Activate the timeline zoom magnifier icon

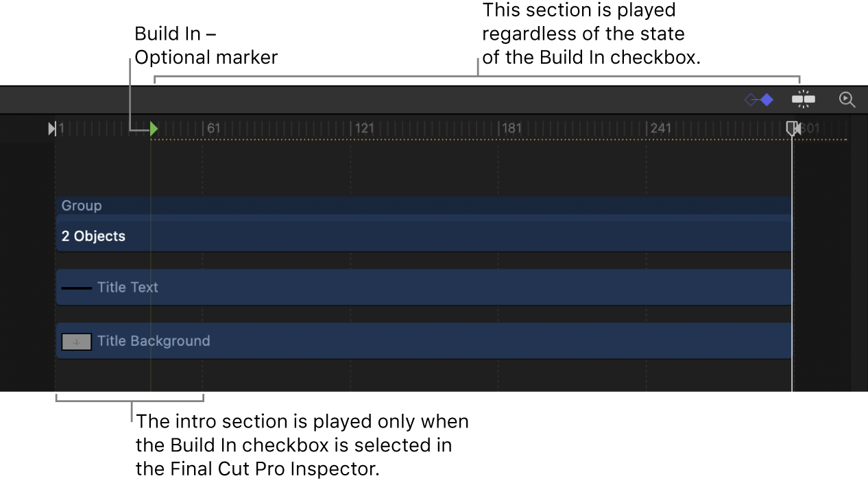(x=847, y=99)
